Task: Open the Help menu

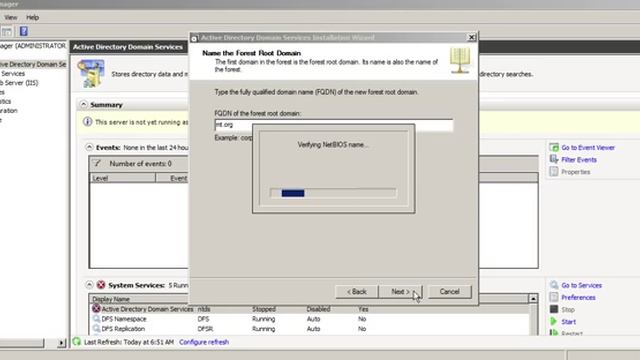Action: coord(32,18)
